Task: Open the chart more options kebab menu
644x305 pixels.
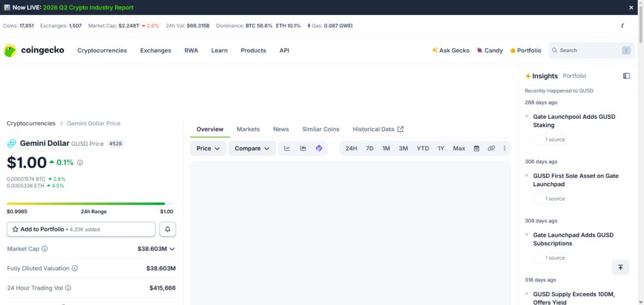Action: [x=504, y=148]
